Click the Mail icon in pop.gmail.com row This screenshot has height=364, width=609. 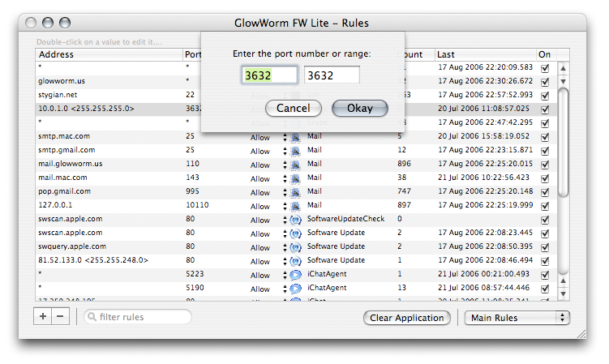295,192
